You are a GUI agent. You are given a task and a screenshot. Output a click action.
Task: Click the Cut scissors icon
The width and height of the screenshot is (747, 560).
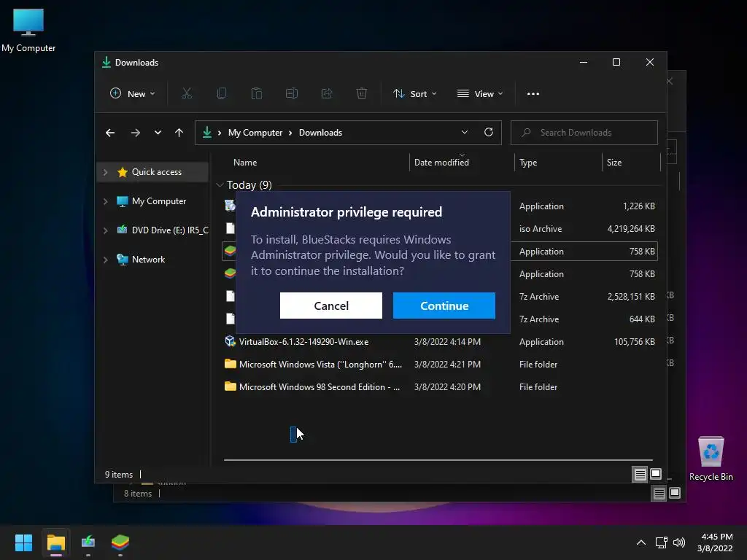click(187, 94)
